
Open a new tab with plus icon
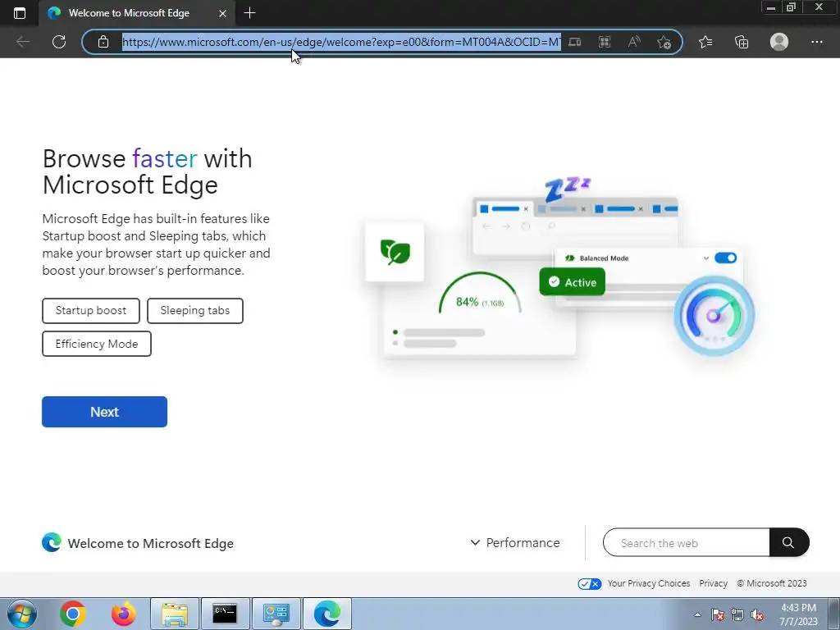pos(249,13)
